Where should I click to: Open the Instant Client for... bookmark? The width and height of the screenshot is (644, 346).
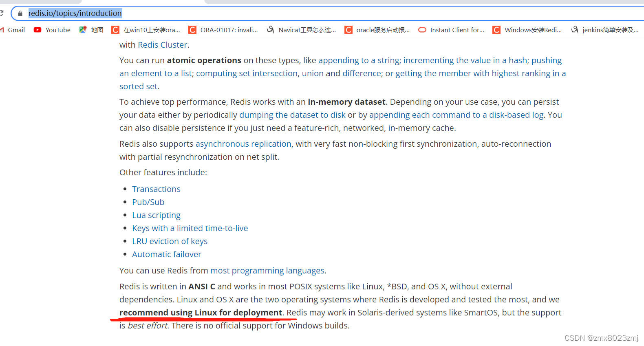(x=451, y=30)
